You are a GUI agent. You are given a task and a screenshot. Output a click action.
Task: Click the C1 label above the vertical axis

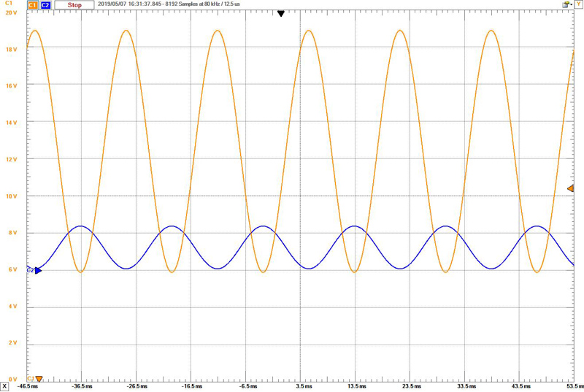point(9,4)
